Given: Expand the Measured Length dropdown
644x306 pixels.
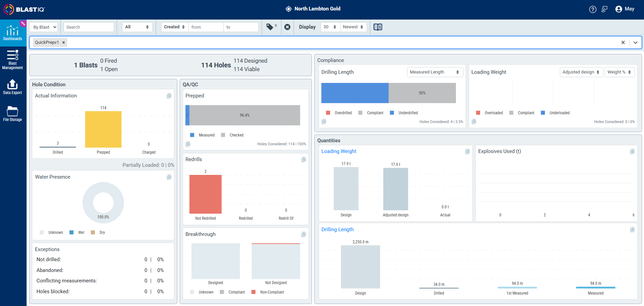Looking at the screenshot, I should [435, 72].
